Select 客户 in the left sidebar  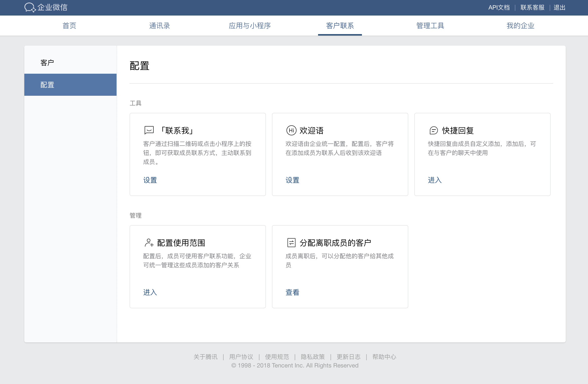(47, 63)
